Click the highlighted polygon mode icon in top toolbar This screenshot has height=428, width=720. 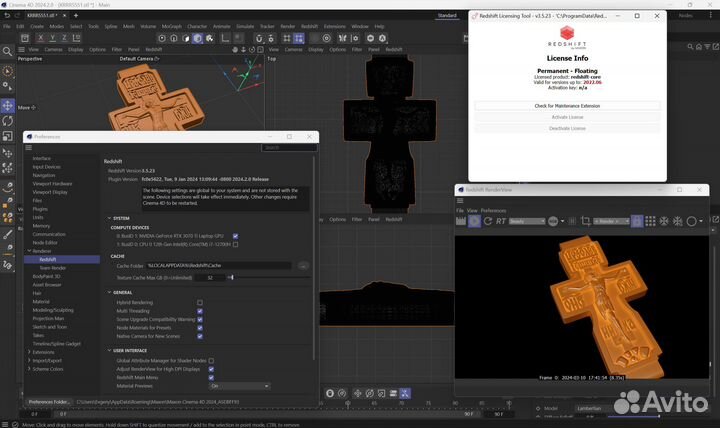(x=197, y=38)
